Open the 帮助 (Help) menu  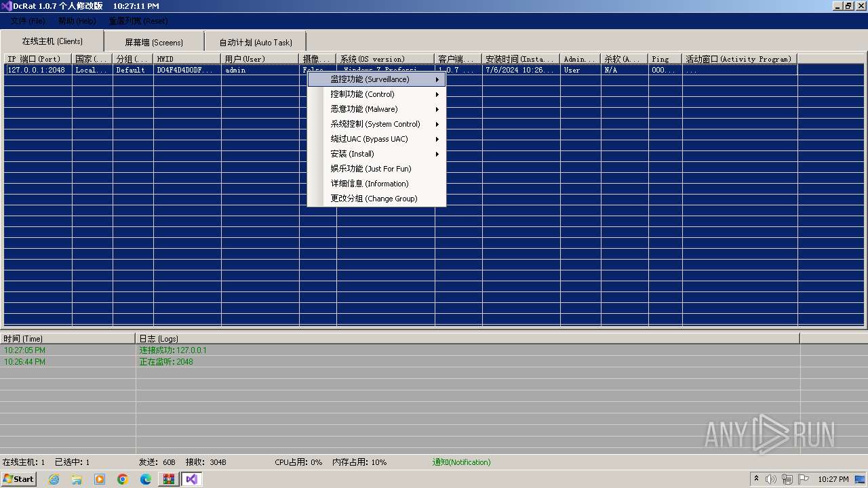pos(77,21)
